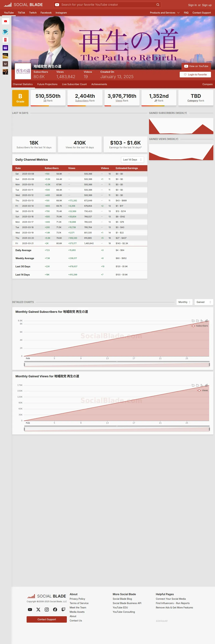Click Views chart range slider left handle
Image resolution: width=215 pixels, height=644 pixels.
[24, 429]
